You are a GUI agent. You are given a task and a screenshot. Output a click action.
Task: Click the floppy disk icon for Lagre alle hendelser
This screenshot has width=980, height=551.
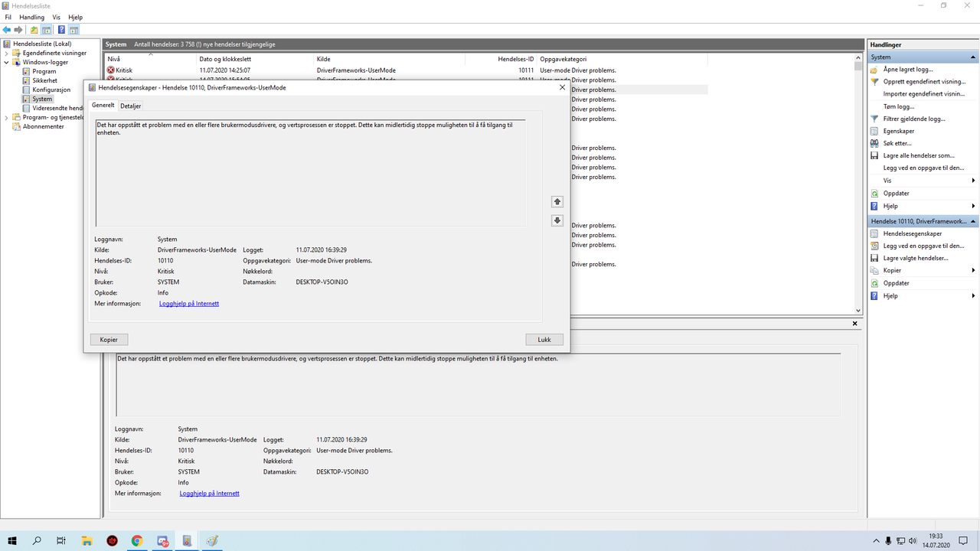coord(875,155)
